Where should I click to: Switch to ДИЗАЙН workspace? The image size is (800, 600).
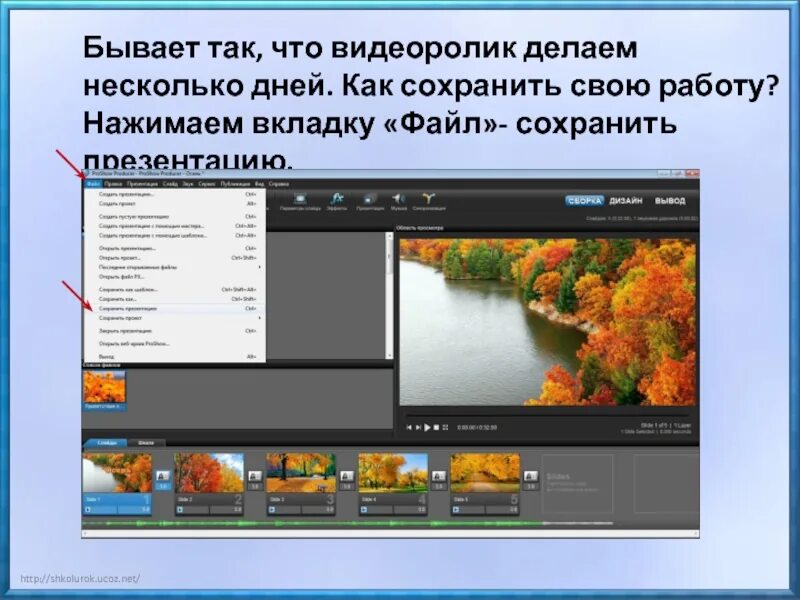point(626,201)
